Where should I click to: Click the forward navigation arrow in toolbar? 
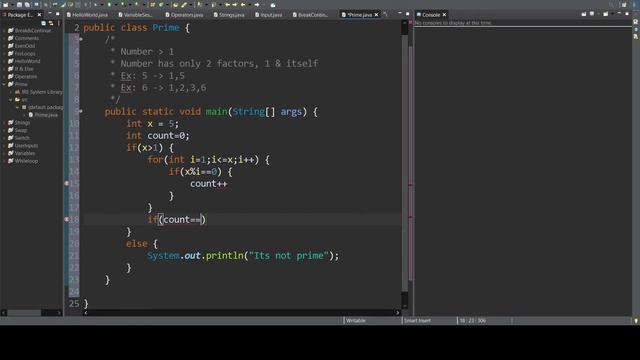(x=257, y=4)
